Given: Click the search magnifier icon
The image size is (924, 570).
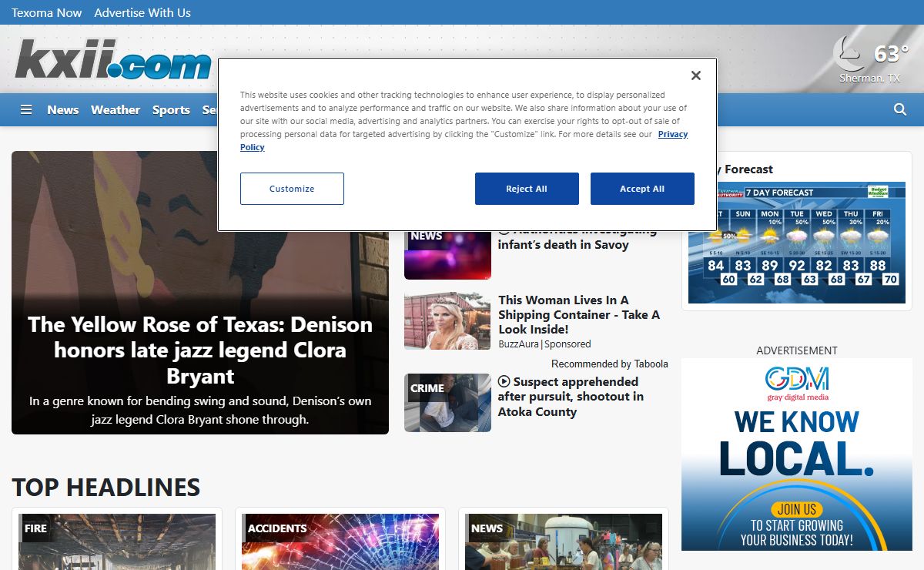Looking at the screenshot, I should coord(900,109).
